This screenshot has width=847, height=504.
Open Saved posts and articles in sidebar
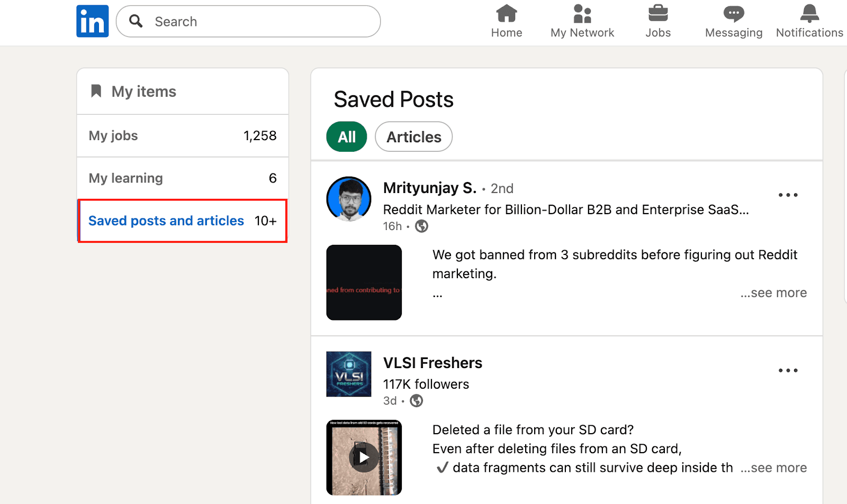[166, 221]
